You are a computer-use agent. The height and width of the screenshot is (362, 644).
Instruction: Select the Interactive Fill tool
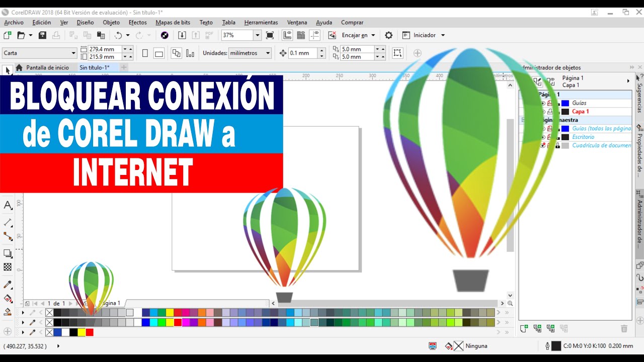pyautogui.click(x=8, y=298)
